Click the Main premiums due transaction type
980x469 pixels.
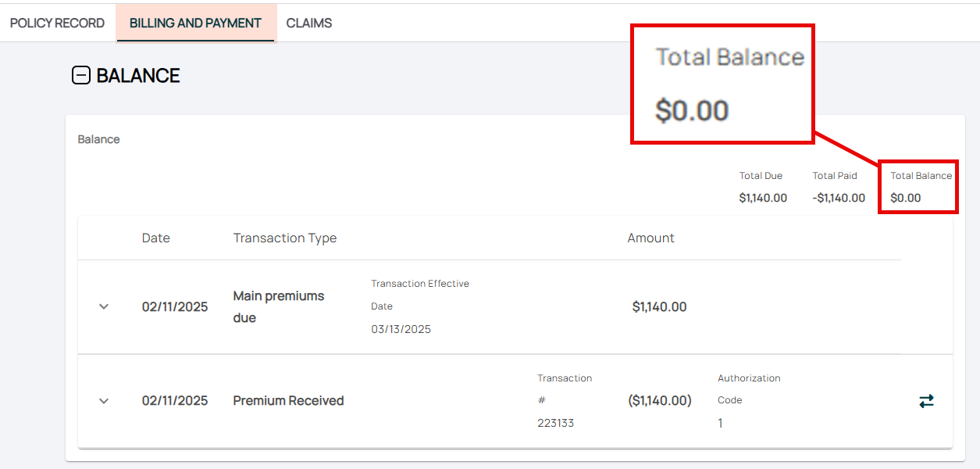279,306
